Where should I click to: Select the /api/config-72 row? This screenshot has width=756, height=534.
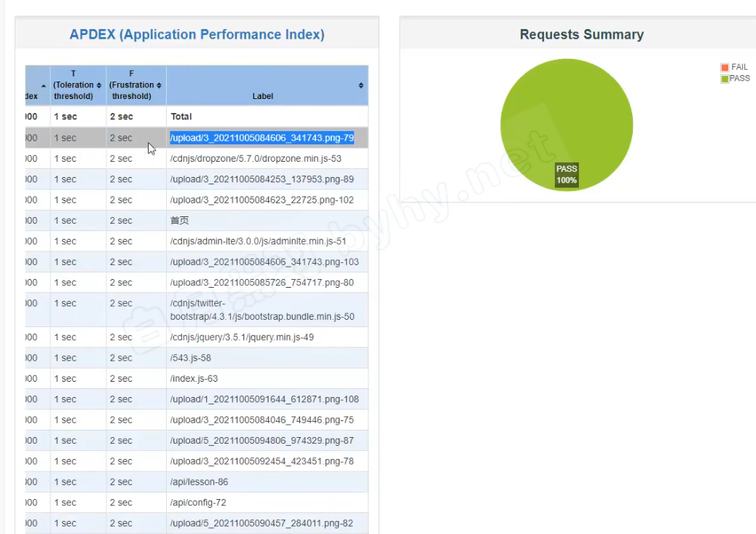click(198, 503)
